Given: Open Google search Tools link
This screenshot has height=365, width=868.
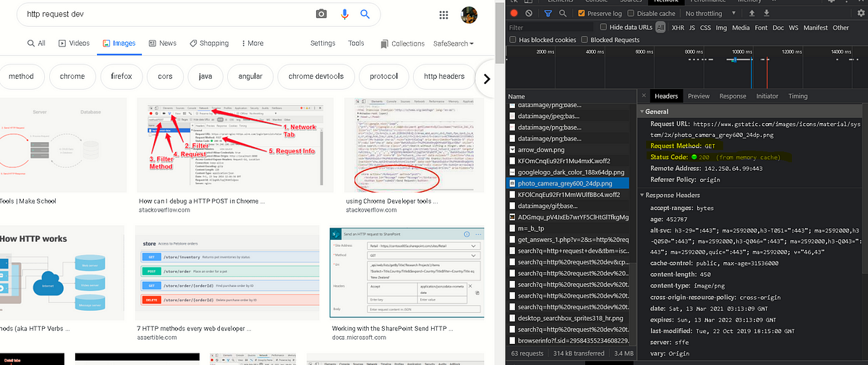Looking at the screenshot, I should [356, 43].
